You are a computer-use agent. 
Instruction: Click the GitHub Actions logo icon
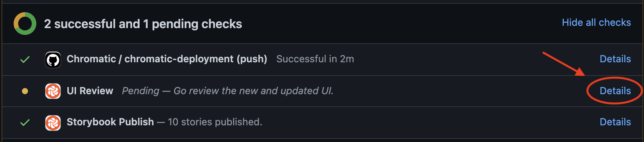click(x=53, y=60)
